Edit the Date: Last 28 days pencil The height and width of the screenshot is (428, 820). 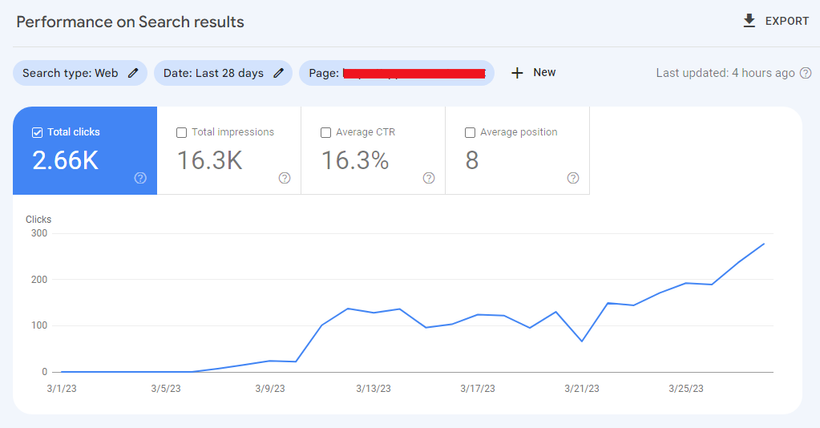tap(279, 73)
